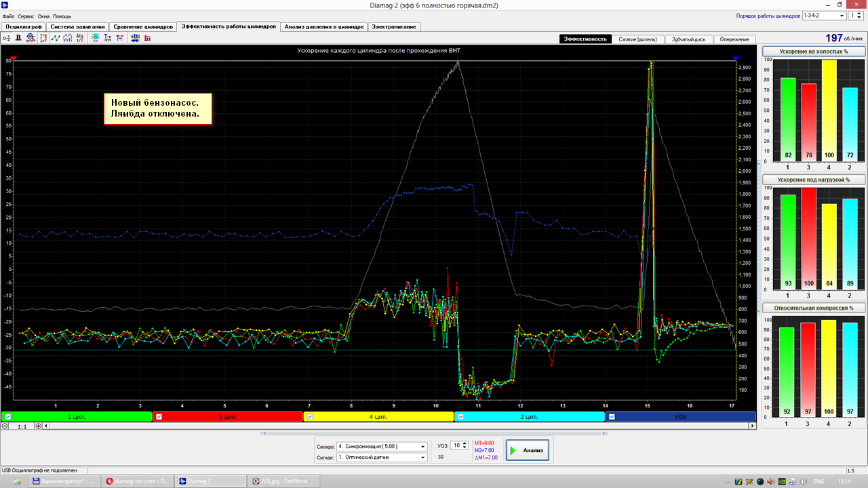The width and height of the screenshot is (868, 488).
Task: Click the bold B toolbar icon
Action: [x=18, y=38]
